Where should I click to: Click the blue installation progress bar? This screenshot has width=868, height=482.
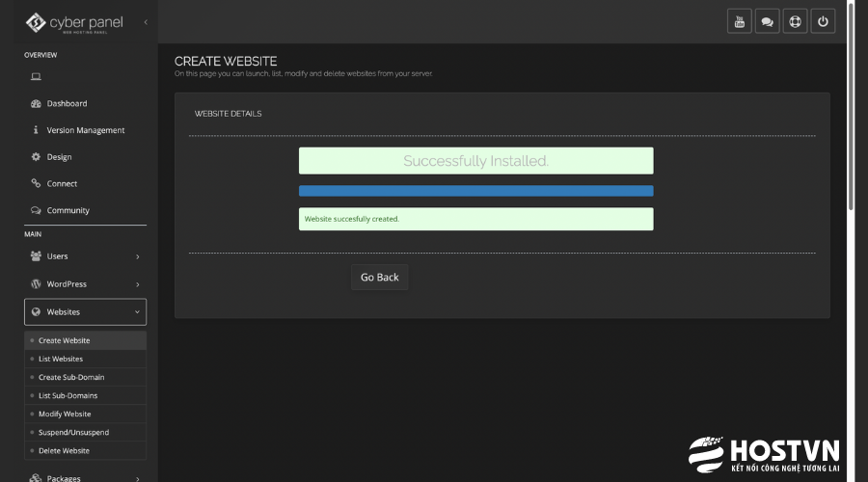476,191
